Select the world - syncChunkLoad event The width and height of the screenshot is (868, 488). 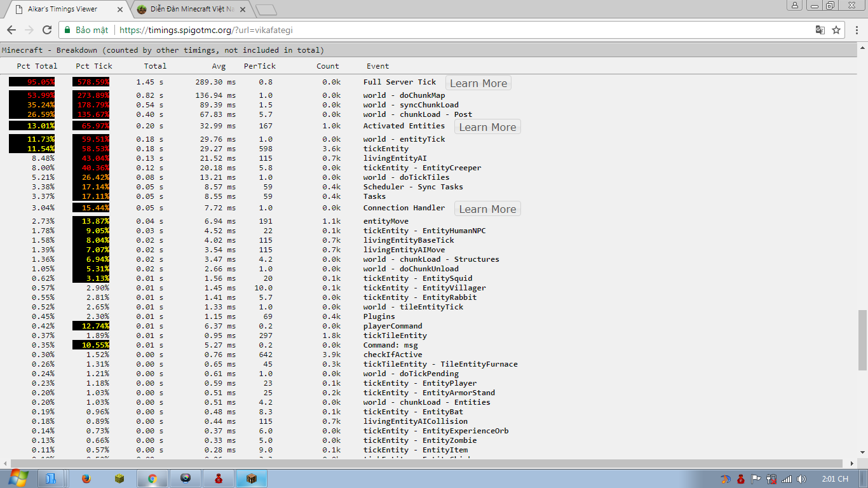(411, 105)
